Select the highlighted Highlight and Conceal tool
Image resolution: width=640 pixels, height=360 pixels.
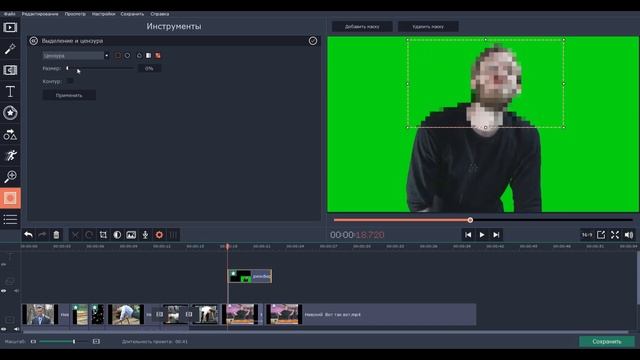(x=10, y=198)
